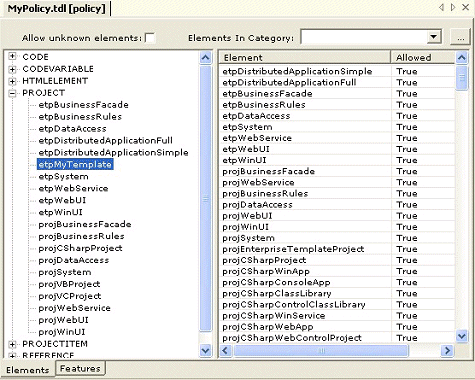Click the MyPolicy.tdl [policy] document tab

56,8
